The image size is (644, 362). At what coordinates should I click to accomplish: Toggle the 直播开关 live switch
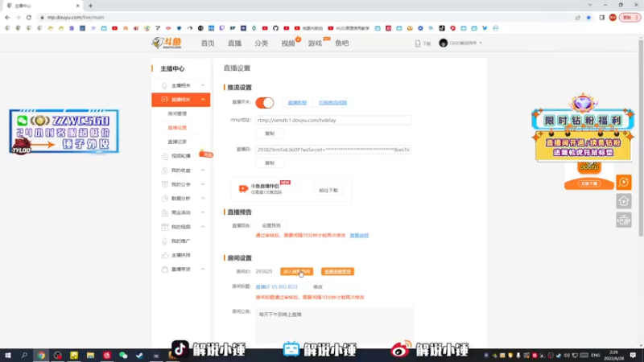(x=265, y=103)
